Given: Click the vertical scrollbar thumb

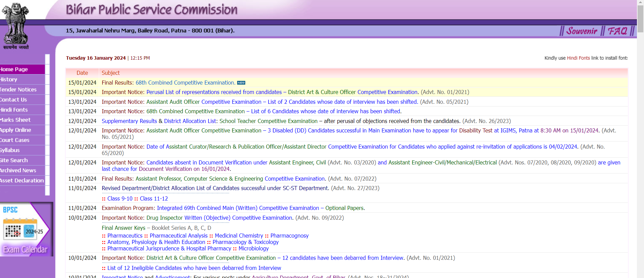Looking at the screenshot, I should (x=640, y=19).
